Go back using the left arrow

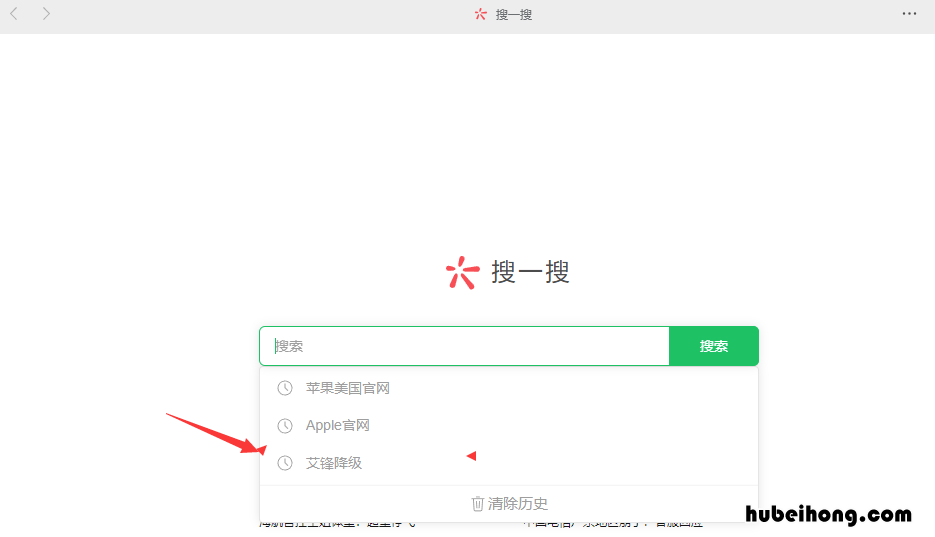pyautogui.click(x=14, y=13)
